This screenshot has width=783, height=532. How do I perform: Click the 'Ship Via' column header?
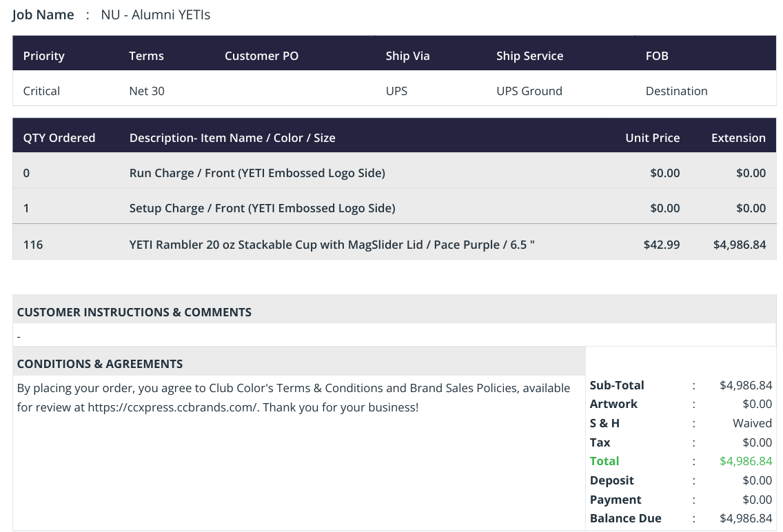[x=407, y=56]
